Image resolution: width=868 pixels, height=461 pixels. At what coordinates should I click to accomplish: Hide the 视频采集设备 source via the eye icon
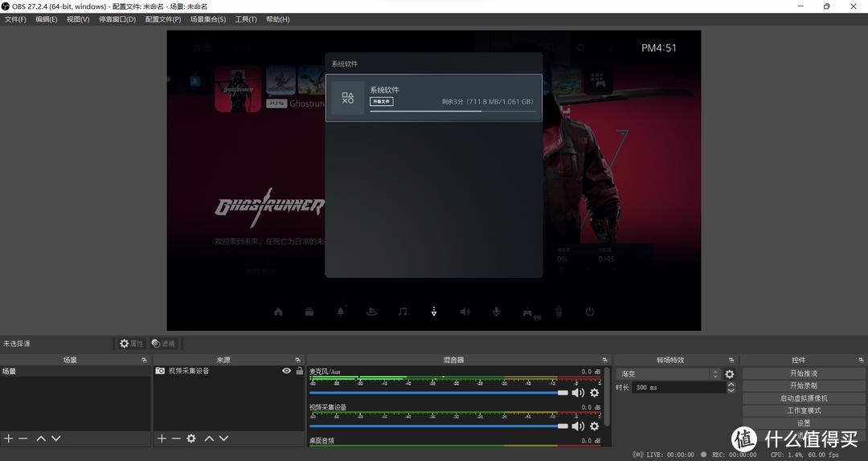click(x=287, y=371)
